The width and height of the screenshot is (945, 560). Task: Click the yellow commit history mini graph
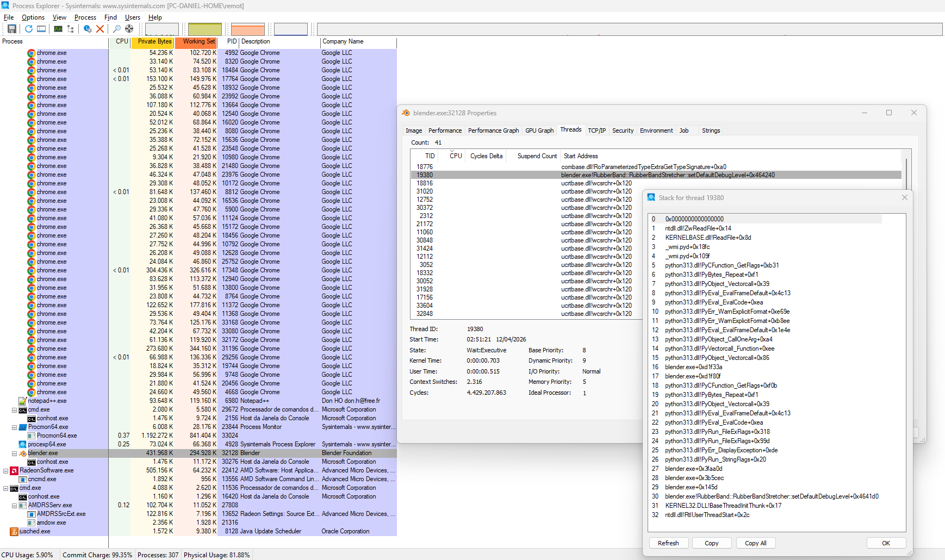coord(205,29)
